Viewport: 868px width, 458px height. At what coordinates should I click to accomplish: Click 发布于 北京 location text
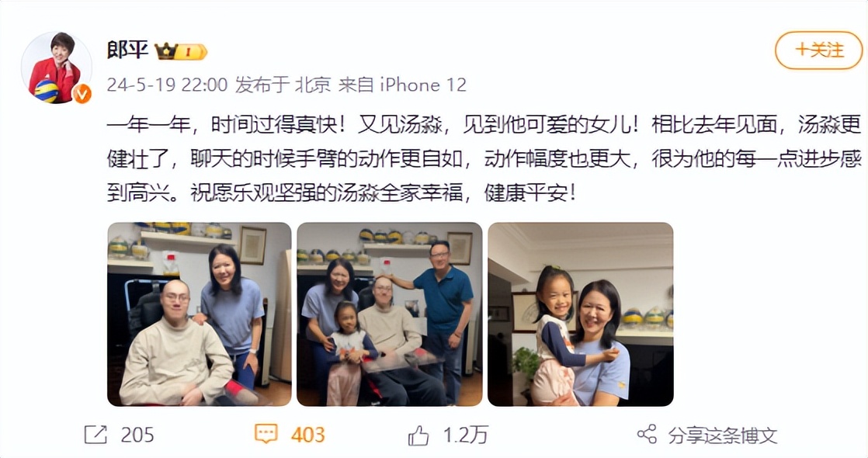pyautogui.click(x=283, y=85)
